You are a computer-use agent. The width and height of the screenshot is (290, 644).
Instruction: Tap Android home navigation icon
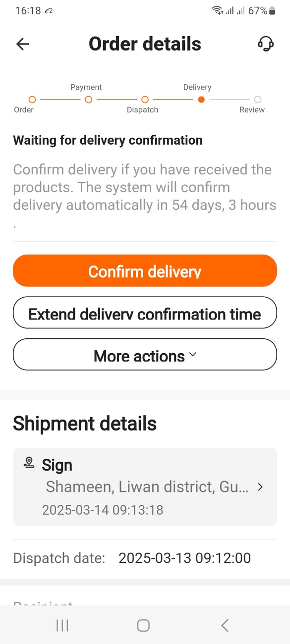point(143,626)
